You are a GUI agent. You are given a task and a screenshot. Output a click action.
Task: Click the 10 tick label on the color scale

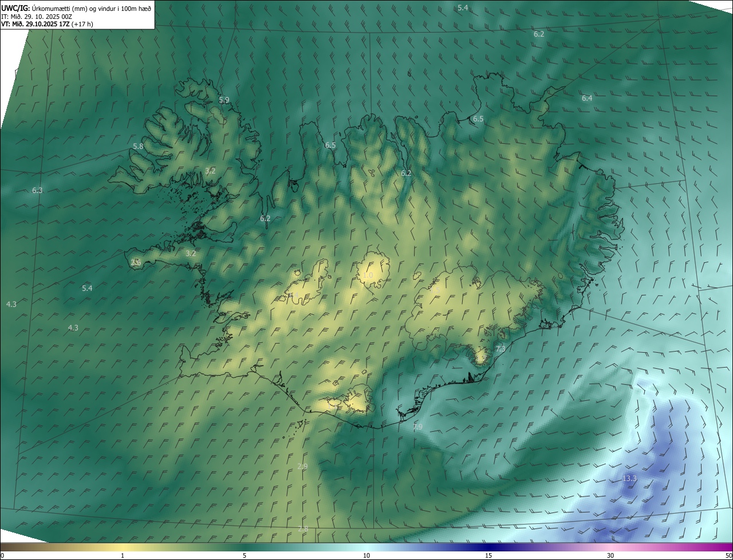click(x=366, y=555)
